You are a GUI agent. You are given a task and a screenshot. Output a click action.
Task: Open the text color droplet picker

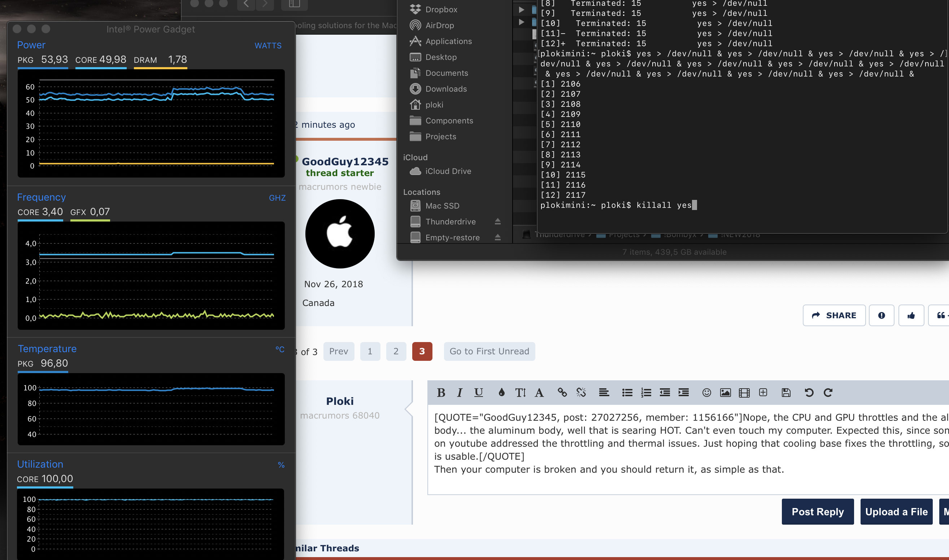point(501,393)
